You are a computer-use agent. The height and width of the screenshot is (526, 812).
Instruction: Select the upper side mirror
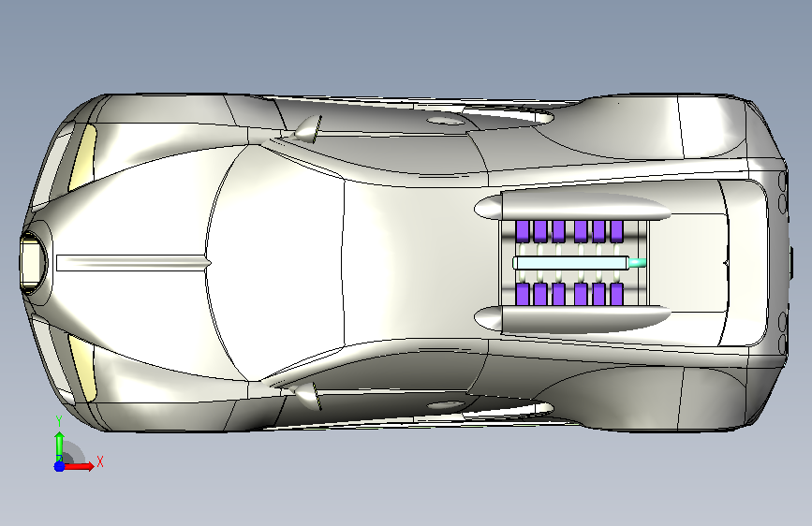[x=307, y=129]
